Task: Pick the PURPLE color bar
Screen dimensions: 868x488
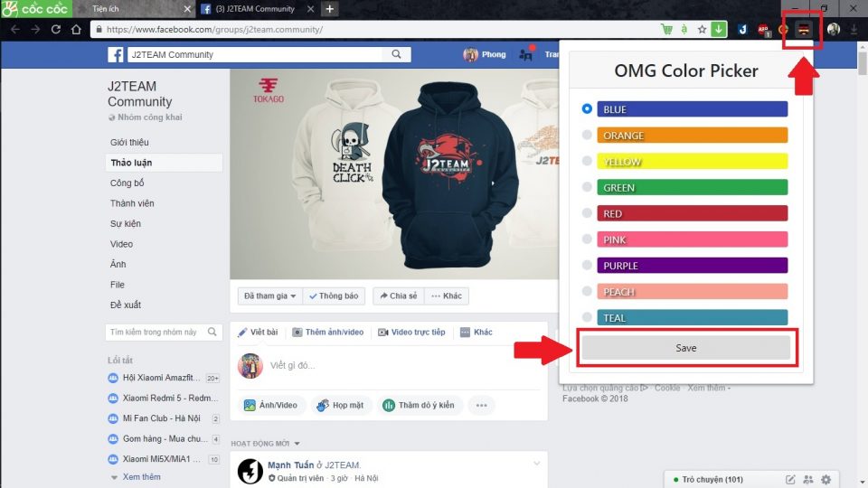Action: coord(692,265)
